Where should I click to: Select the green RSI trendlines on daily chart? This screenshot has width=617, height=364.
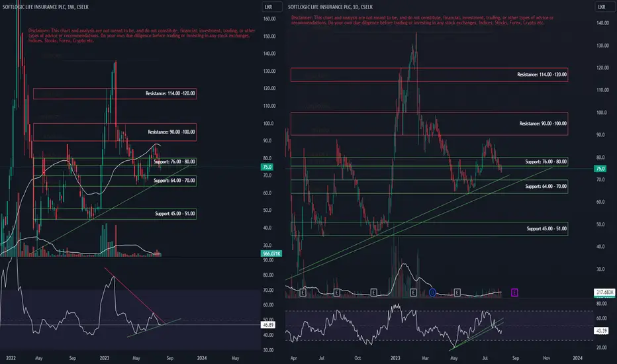[477, 334]
